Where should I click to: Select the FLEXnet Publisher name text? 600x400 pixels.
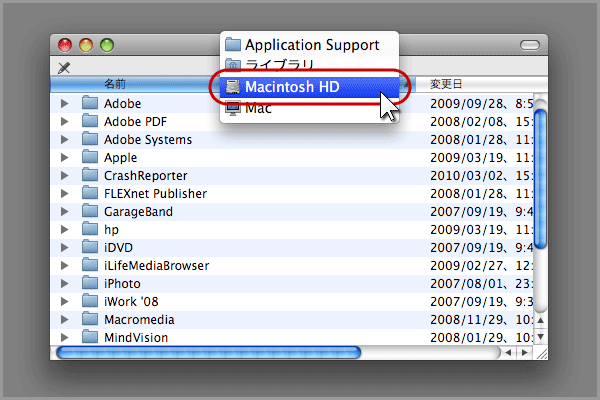click(x=155, y=194)
